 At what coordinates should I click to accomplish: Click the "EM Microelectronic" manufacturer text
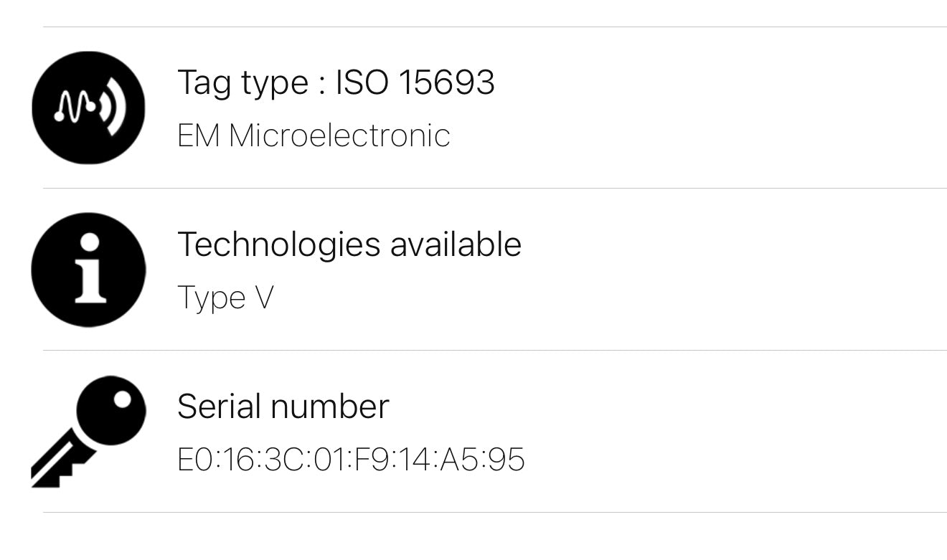[x=314, y=136]
